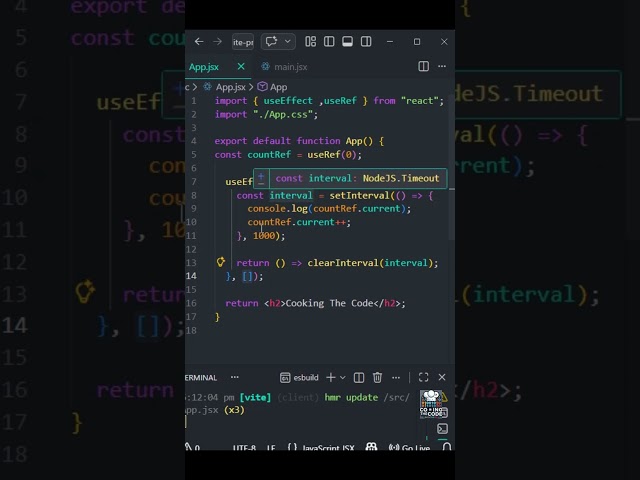The image size is (640, 480).
Task: Maximize the panel size
Action: click(424, 378)
